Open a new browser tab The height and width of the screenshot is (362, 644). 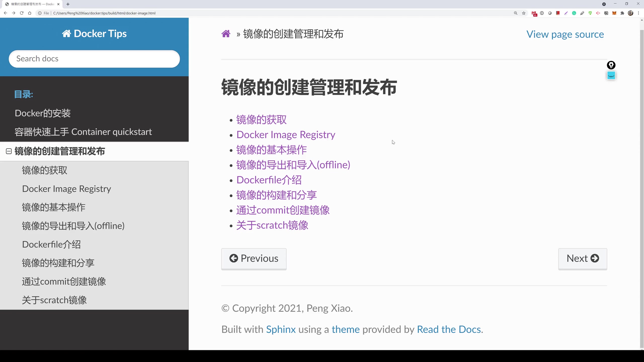click(x=68, y=4)
